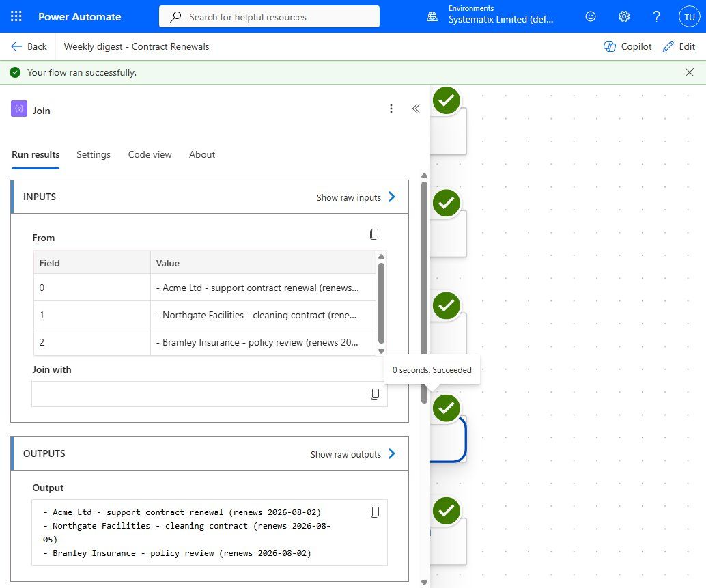Image resolution: width=706 pixels, height=588 pixels.
Task: Click the search for helpful resources box
Action: tap(269, 16)
